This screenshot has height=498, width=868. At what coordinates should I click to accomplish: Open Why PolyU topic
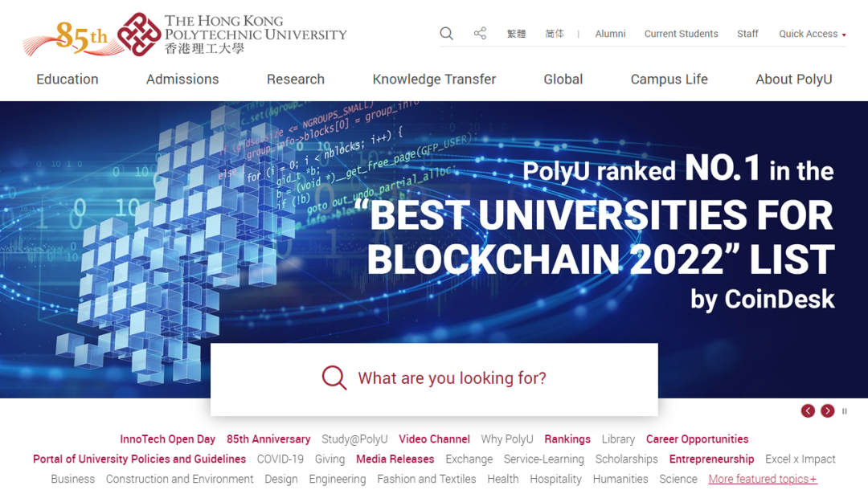click(x=507, y=439)
